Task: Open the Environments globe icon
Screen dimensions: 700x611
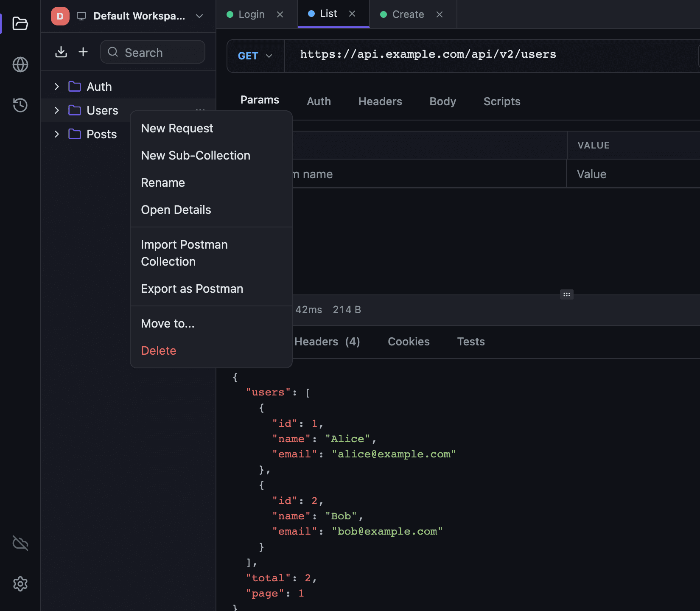Action: coord(20,64)
